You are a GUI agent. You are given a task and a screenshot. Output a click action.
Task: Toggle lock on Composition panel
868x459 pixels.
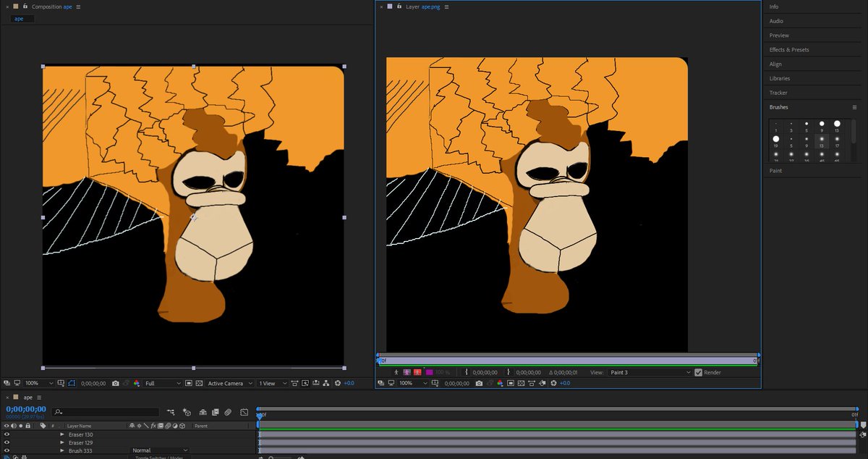point(25,6)
